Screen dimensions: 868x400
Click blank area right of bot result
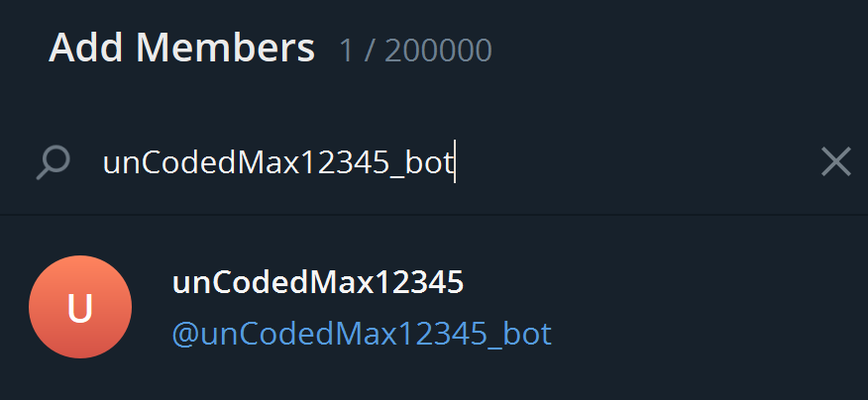click(708, 307)
